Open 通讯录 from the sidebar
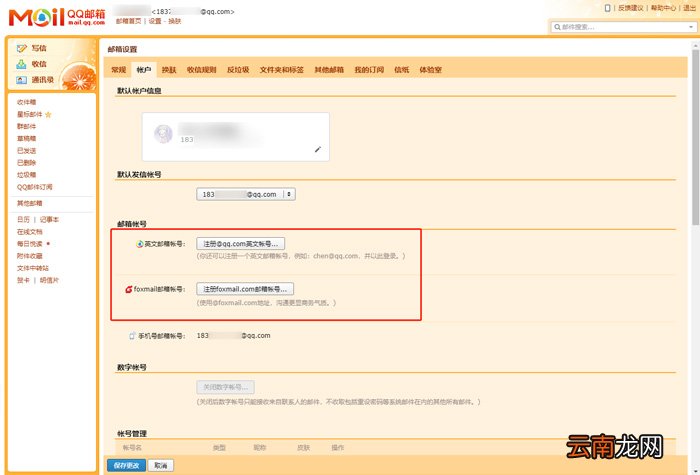 pyautogui.click(x=43, y=80)
